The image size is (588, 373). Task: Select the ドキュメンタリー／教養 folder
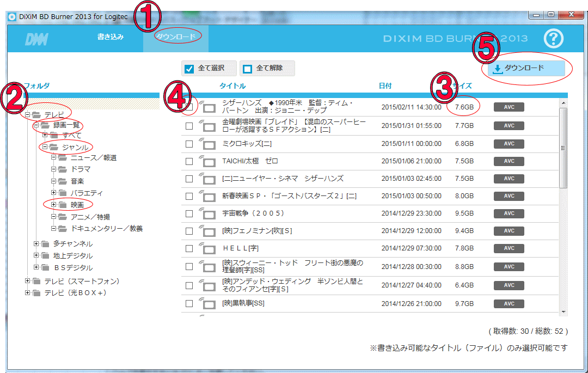(x=107, y=229)
